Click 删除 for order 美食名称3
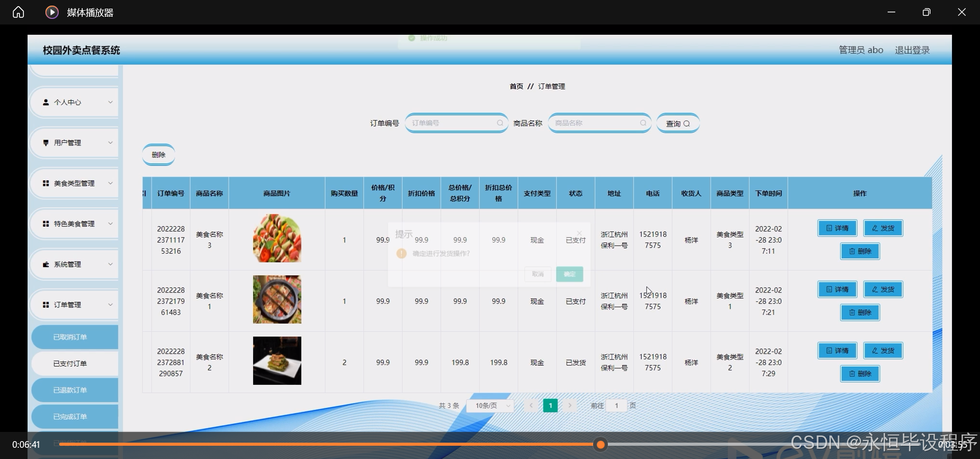 (860, 251)
